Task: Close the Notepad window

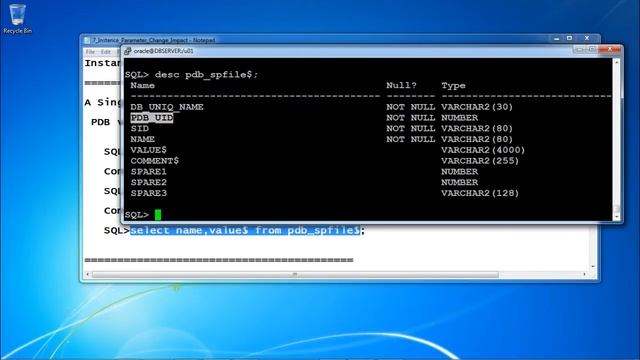Action: (587, 38)
